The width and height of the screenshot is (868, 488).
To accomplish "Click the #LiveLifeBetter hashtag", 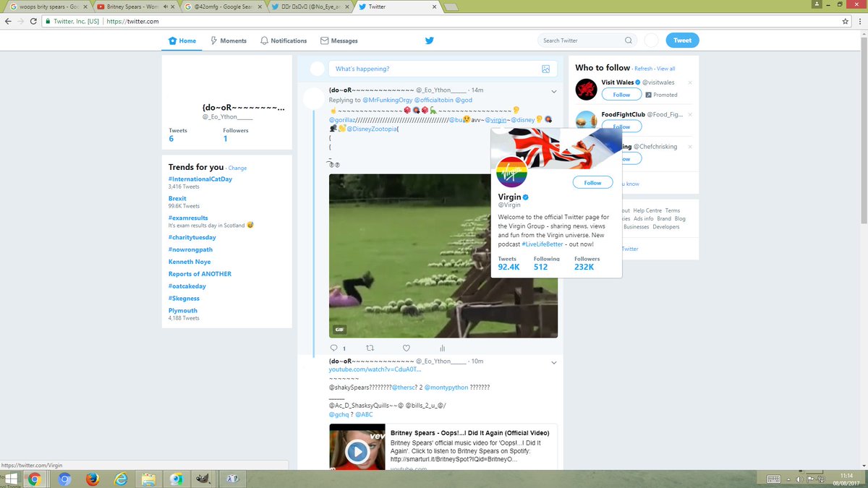I will coord(542,244).
